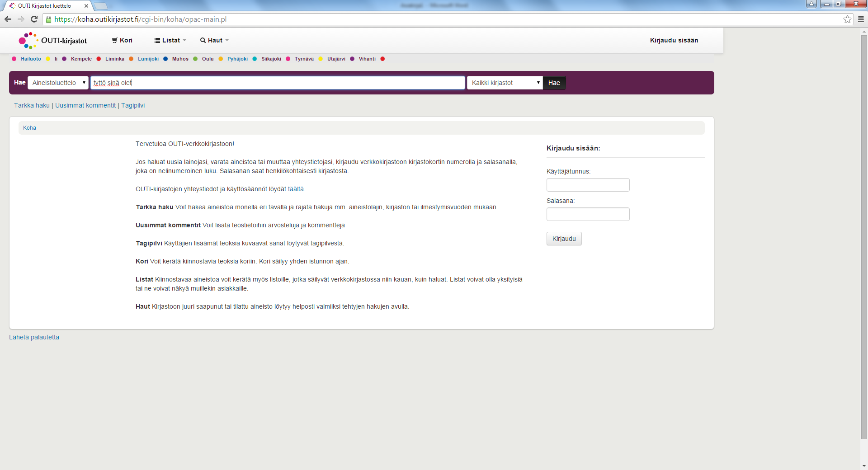Open the Tarkka haku advanced search link
This screenshot has width=868, height=470.
pos(32,105)
